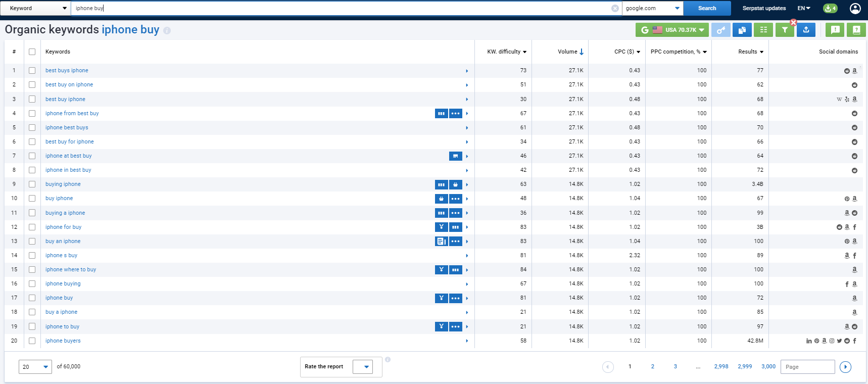Sort by CPC ($) column header
The image size is (868, 384).
tap(627, 52)
